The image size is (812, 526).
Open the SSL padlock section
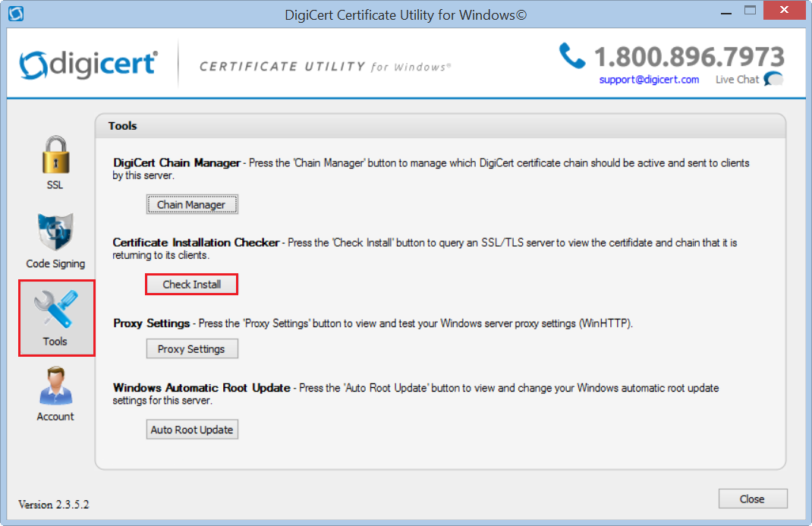click(55, 156)
